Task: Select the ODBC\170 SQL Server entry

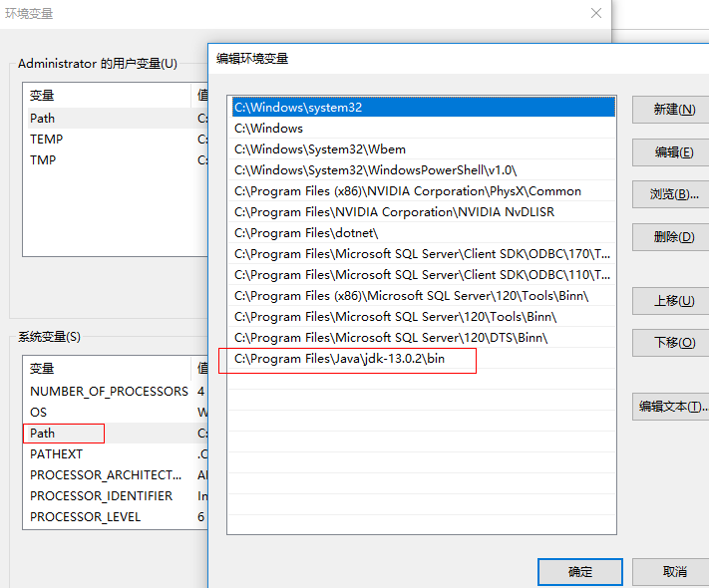Action: (423, 254)
